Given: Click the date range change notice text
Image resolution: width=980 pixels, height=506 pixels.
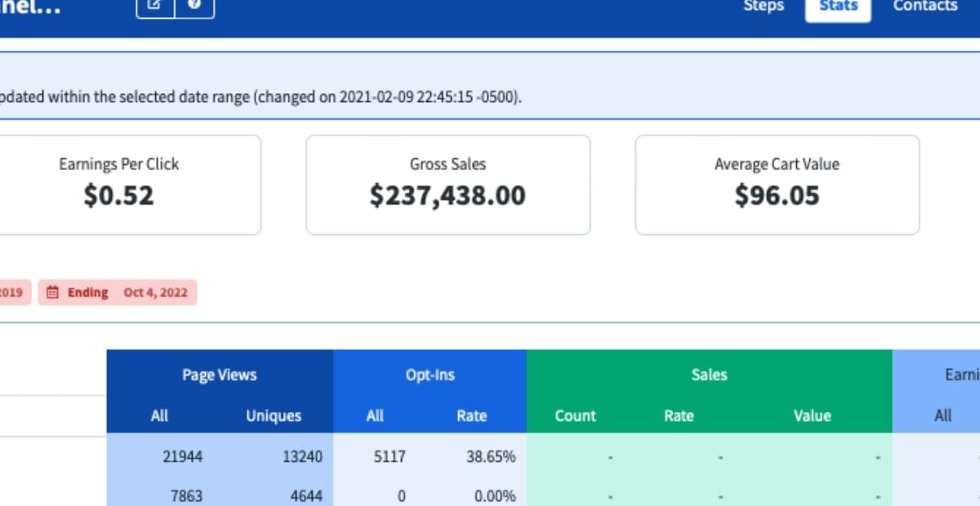Looking at the screenshot, I should (261, 97).
